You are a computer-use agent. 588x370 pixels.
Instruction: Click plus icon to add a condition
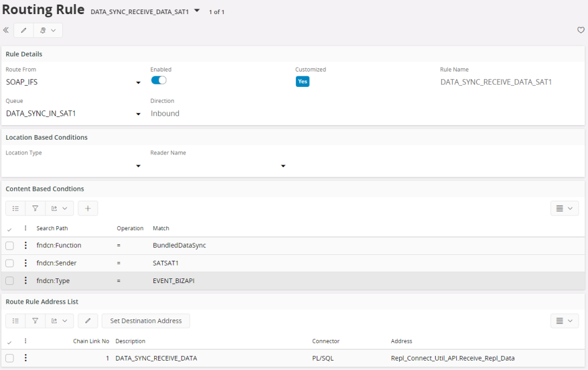pos(88,208)
